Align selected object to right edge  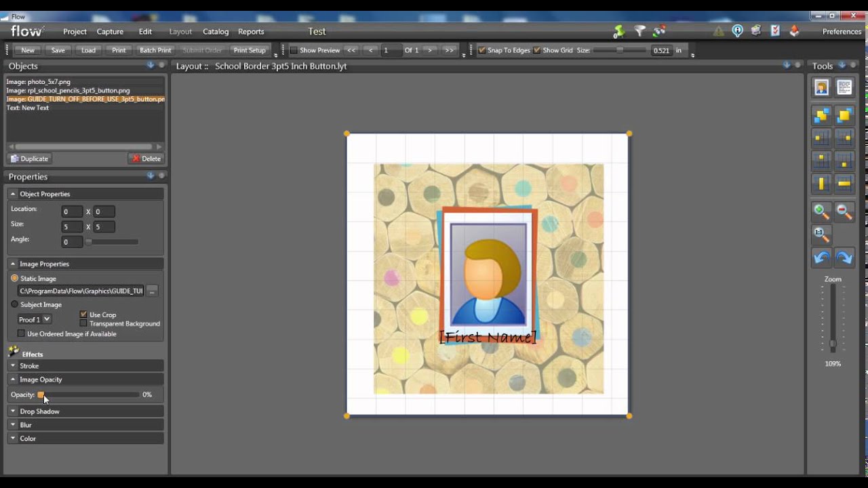pos(844,138)
